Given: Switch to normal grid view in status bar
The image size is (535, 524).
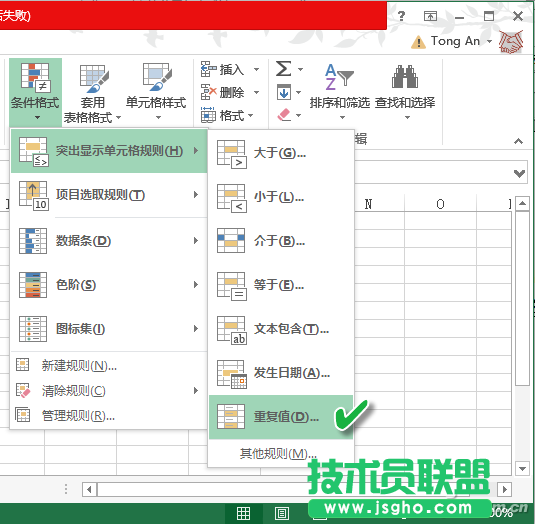Looking at the screenshot, I should [243, 513].
